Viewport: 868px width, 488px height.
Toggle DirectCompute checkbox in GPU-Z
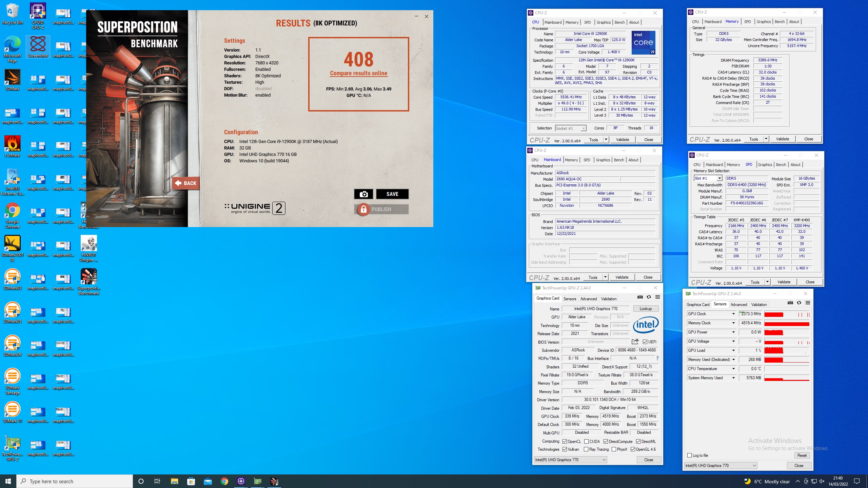(x=606, y=442)
